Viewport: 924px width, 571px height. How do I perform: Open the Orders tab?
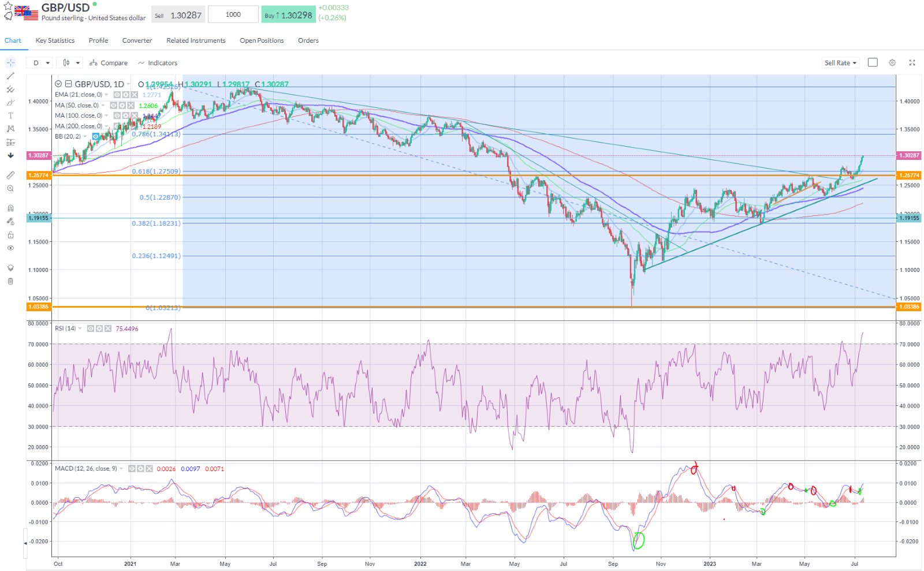(308, 40)
